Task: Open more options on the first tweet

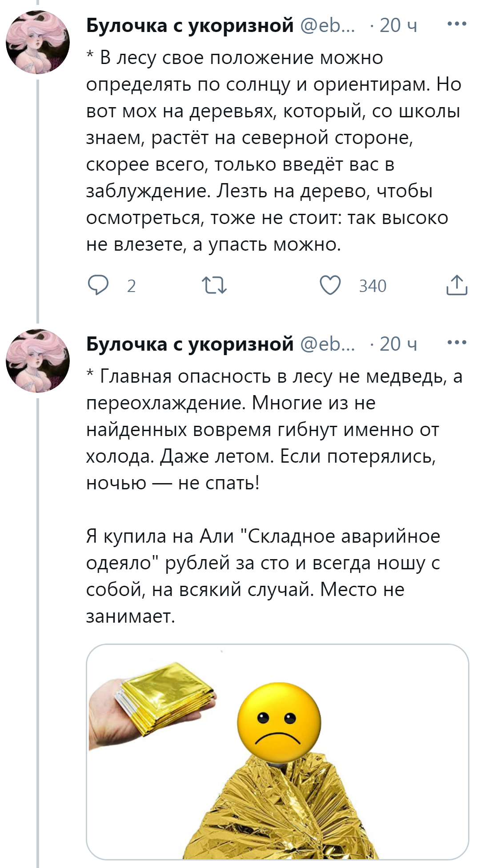Action: 457,24
